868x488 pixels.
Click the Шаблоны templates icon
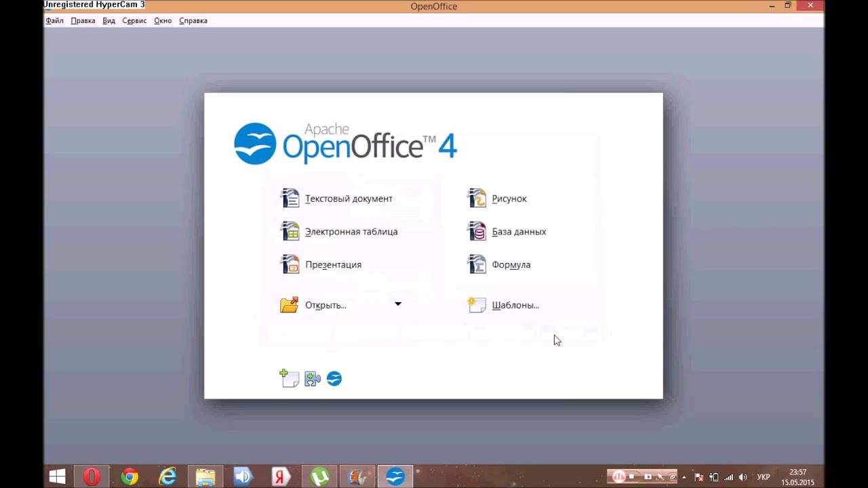click(x=477, y=305)
